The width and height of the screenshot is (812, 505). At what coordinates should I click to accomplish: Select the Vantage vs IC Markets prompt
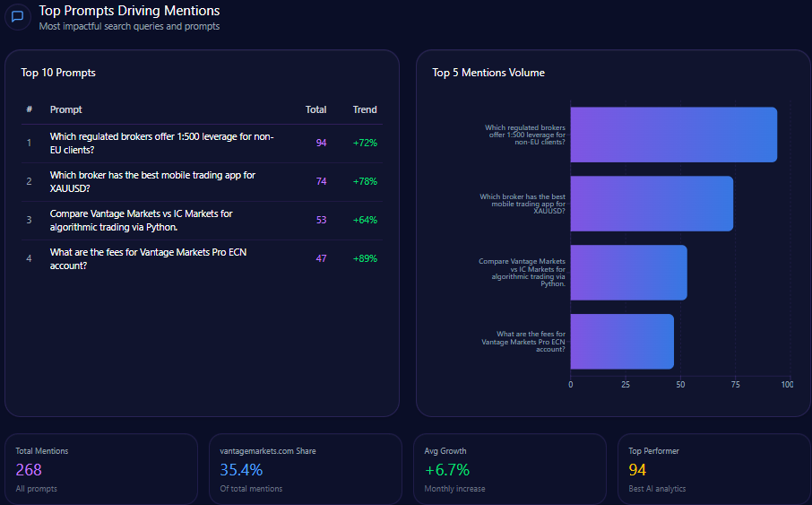point(141,220)
